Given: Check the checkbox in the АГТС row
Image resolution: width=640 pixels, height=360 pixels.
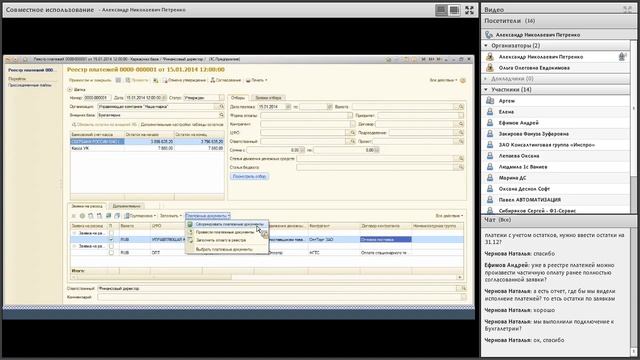Looking at the screenshot, I should click(111, 253).
